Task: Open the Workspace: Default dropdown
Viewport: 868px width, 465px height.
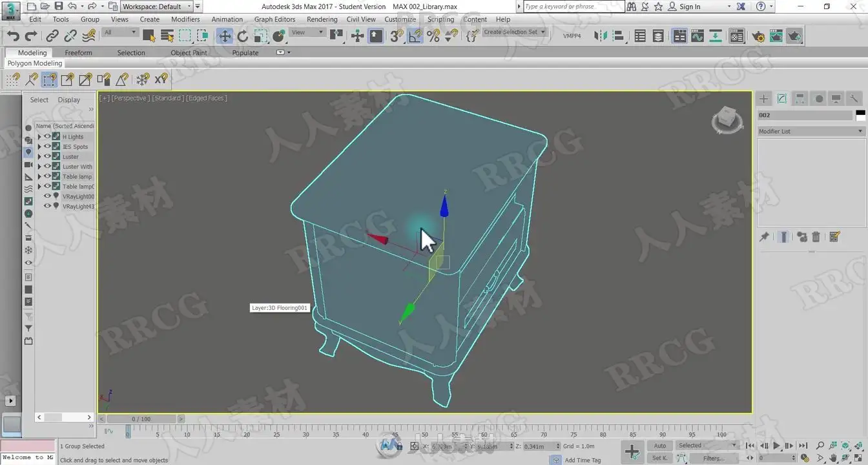Action: click(x=157, y=6)
